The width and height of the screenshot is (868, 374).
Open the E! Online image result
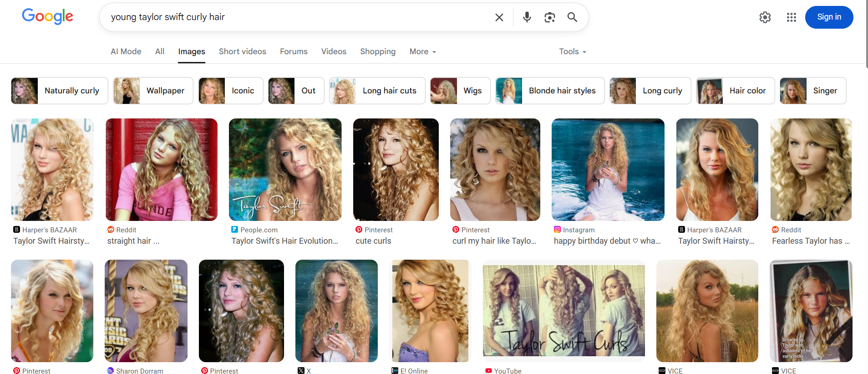[x=430, y=311]
